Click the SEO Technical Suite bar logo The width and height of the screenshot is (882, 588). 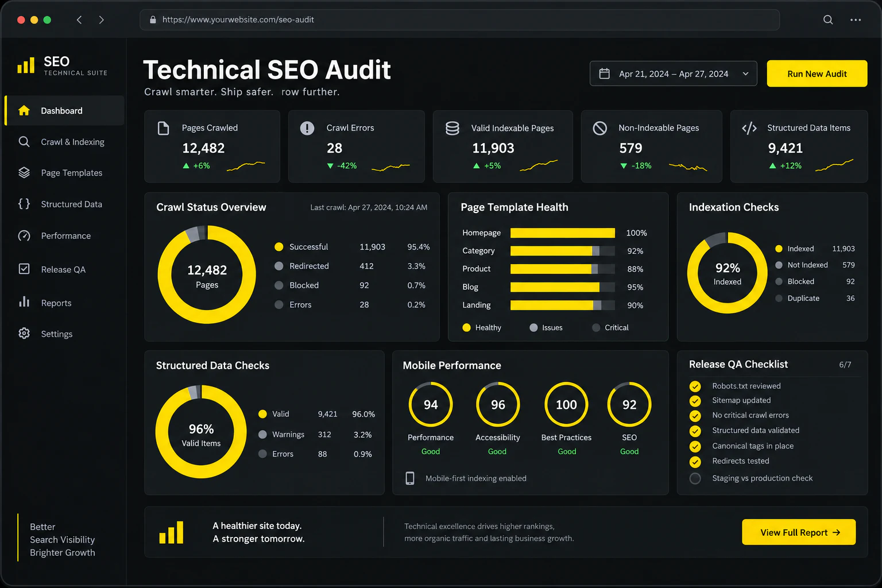(x=26, y=65)
